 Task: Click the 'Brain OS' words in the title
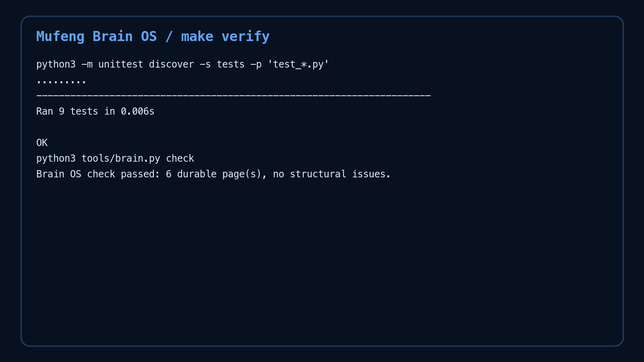pyautogui.click(x=125, y=37)
